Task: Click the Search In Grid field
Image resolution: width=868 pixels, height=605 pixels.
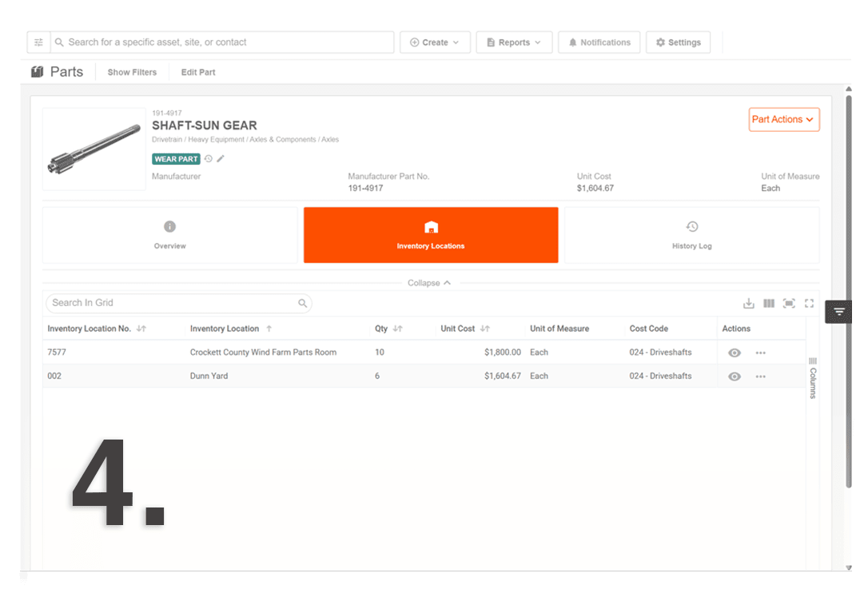Action: [x=172, y=303]
